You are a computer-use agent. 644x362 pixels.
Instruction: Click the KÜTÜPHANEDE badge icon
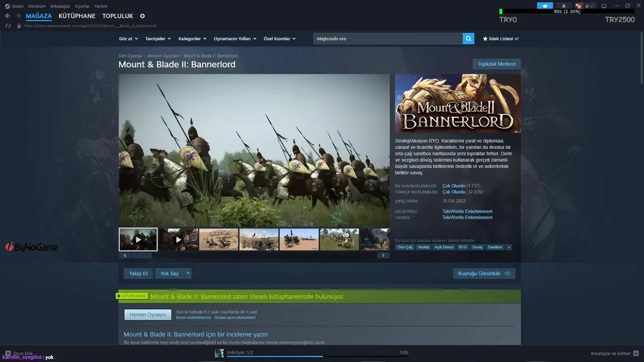point(119,296)
